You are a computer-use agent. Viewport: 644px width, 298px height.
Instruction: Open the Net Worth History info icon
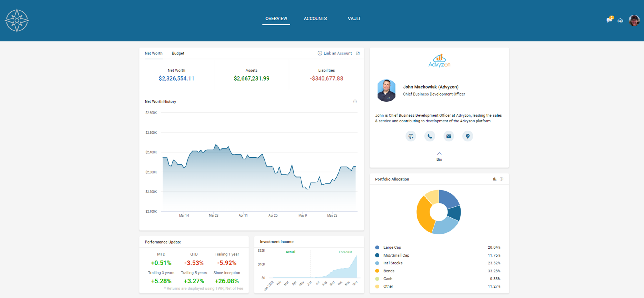355,101
